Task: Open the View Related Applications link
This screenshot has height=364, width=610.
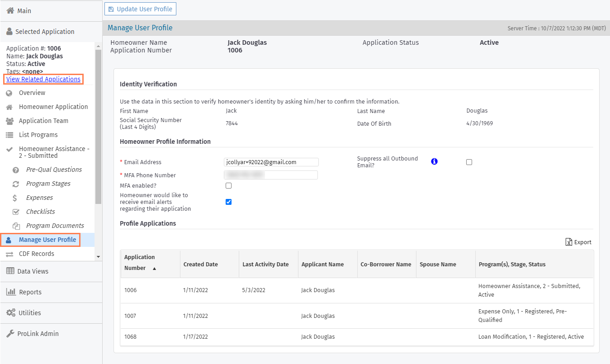Action: pyautogui.click(x=43, y=79)
